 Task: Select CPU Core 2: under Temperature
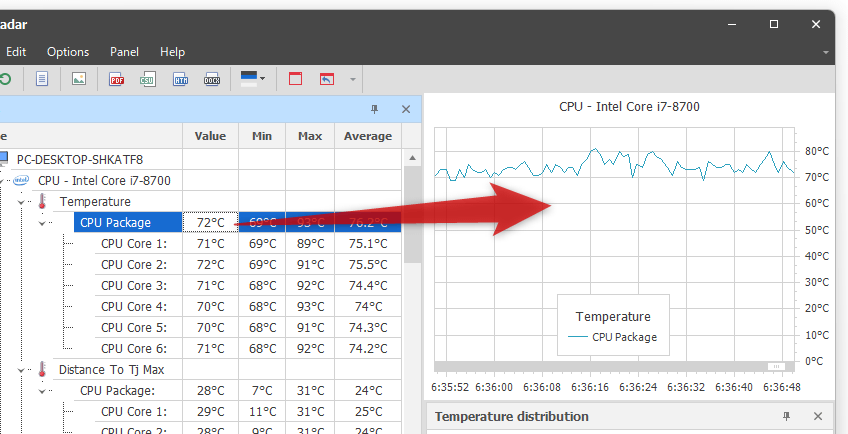[x=134, y=265]
